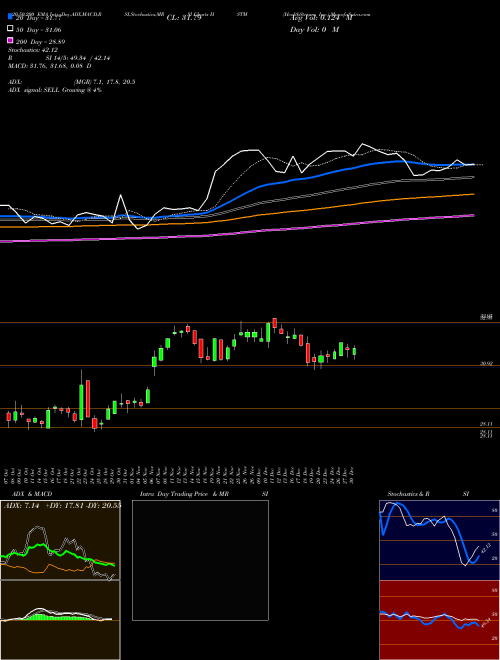Click the 'CL: 31.19' closing price label
This screenshot has width=500, height=660.
(x=184, y=18)
